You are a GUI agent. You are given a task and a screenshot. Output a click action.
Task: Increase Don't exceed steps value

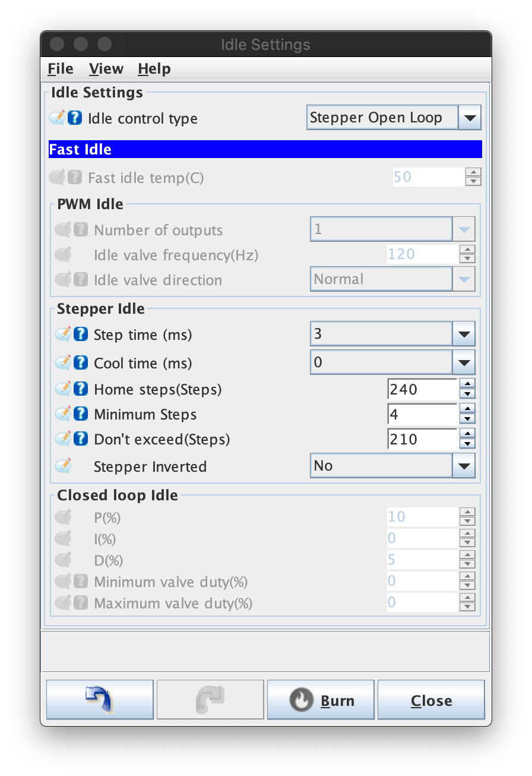coord(467,434)
